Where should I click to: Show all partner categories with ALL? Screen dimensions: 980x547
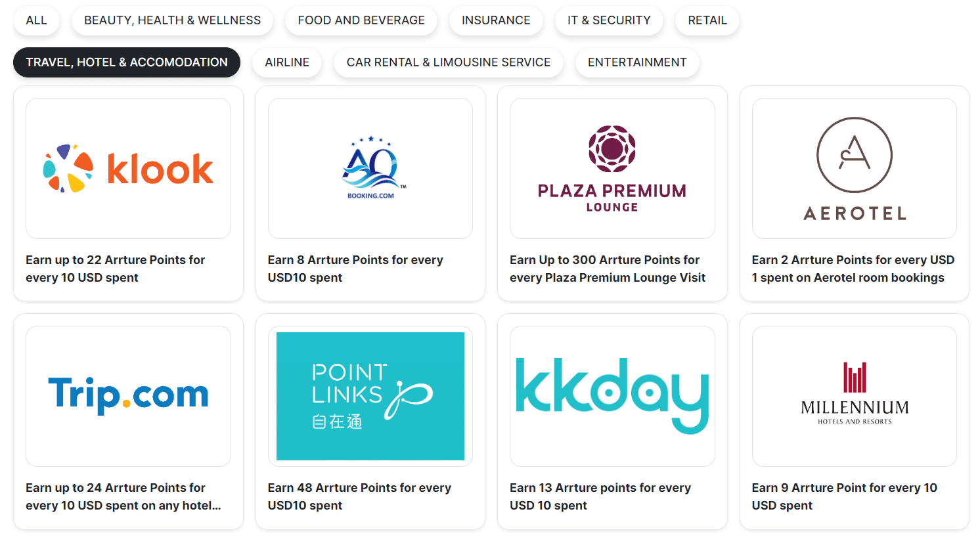(36, 20)
